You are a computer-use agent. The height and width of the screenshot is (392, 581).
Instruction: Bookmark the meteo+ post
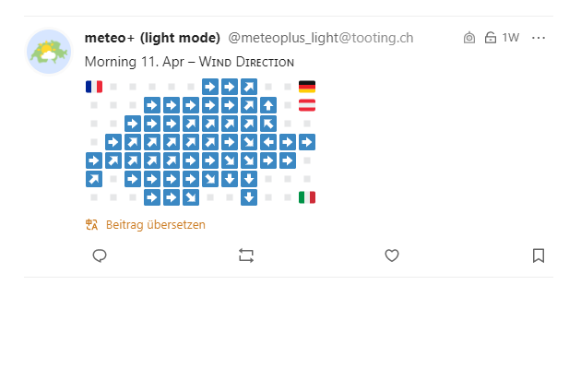point(539,255)
